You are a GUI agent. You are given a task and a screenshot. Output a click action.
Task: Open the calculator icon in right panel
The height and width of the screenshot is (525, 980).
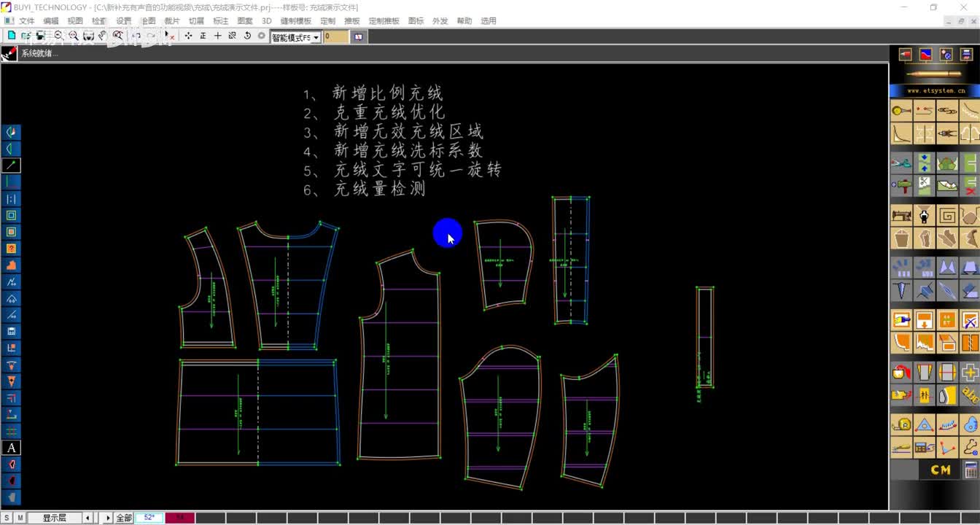pos(970,470)
